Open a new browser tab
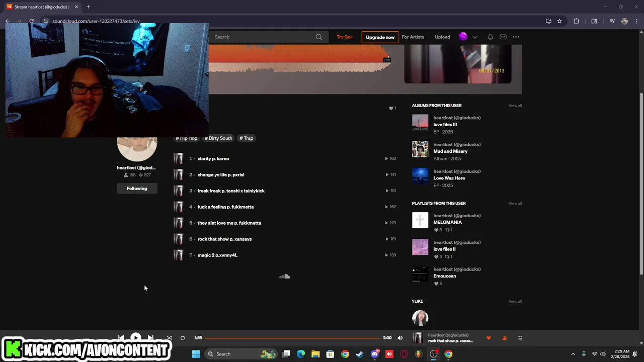 coord(88,7)
